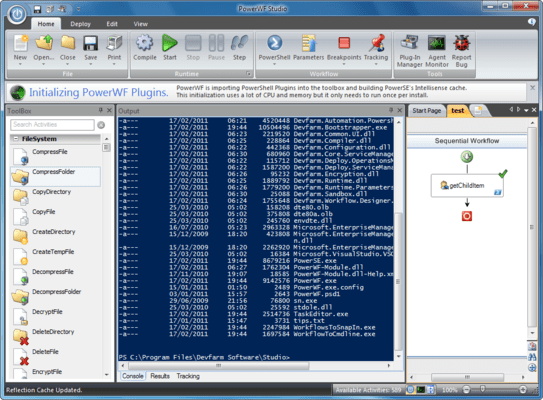543x400 pixels.
Task: Clear the Search Activities field icon
Action: point(101,125)
